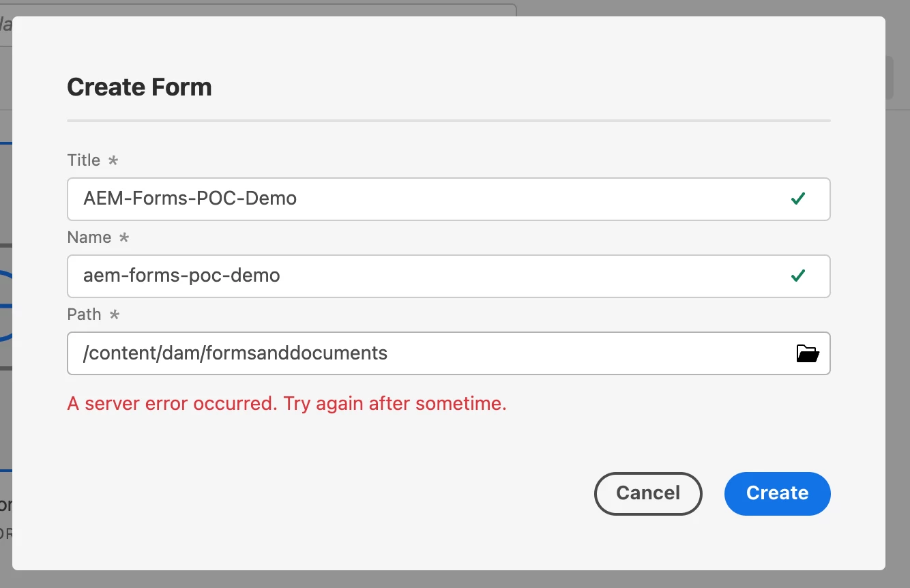
Task: Click the required asterisk beside Name label
Action: 123,237
